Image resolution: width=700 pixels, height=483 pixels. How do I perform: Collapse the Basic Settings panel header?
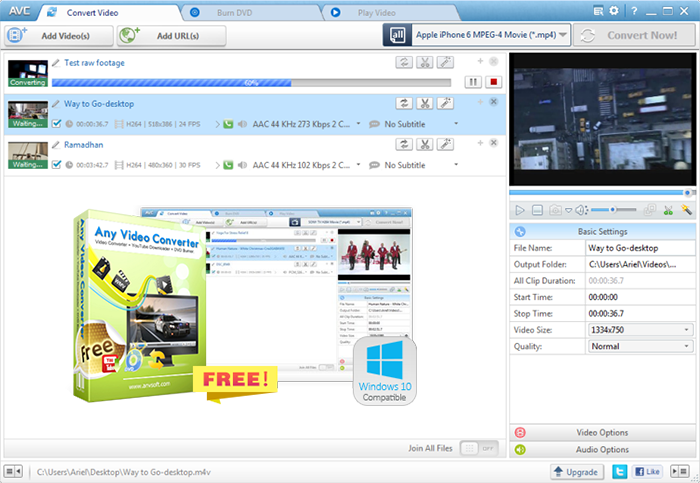pos(602,231)
